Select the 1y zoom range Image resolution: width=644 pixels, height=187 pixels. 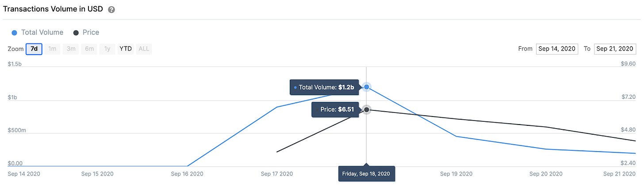[x=107, y=49]
